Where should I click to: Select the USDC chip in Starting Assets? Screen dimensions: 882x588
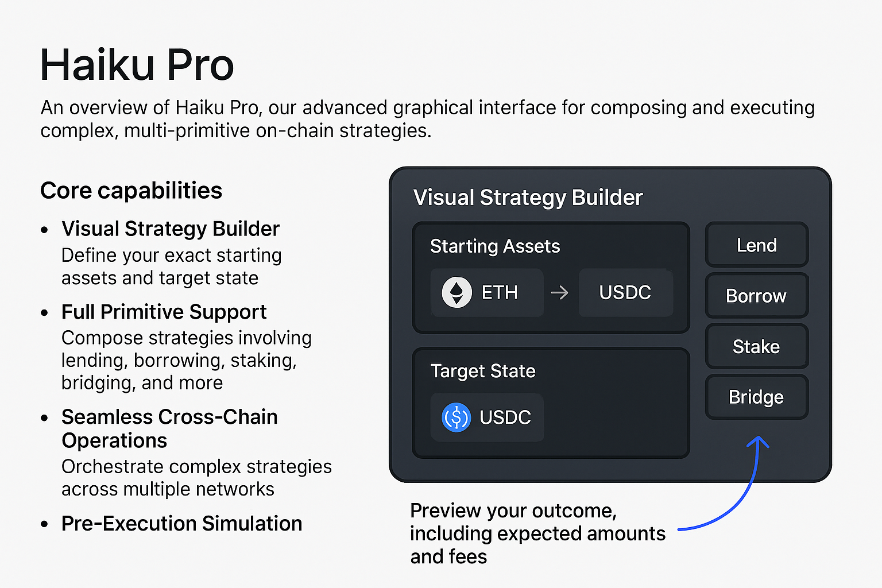pos(625,292)
